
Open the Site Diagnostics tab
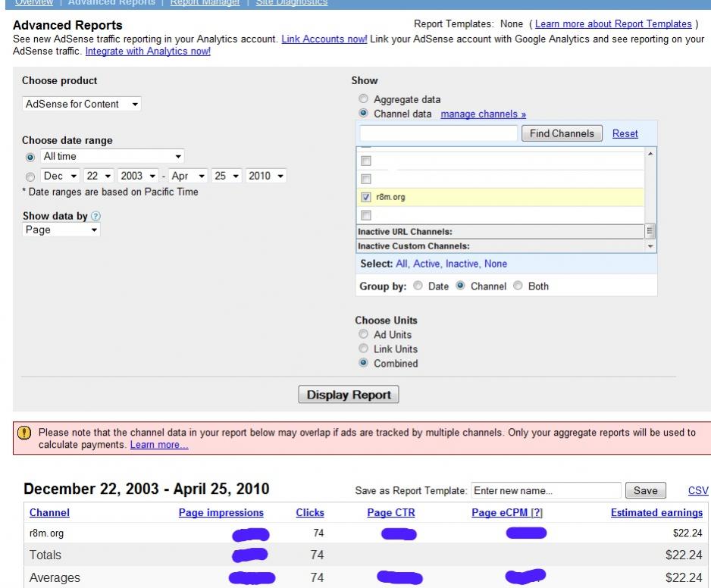click(x=291, y=3)
